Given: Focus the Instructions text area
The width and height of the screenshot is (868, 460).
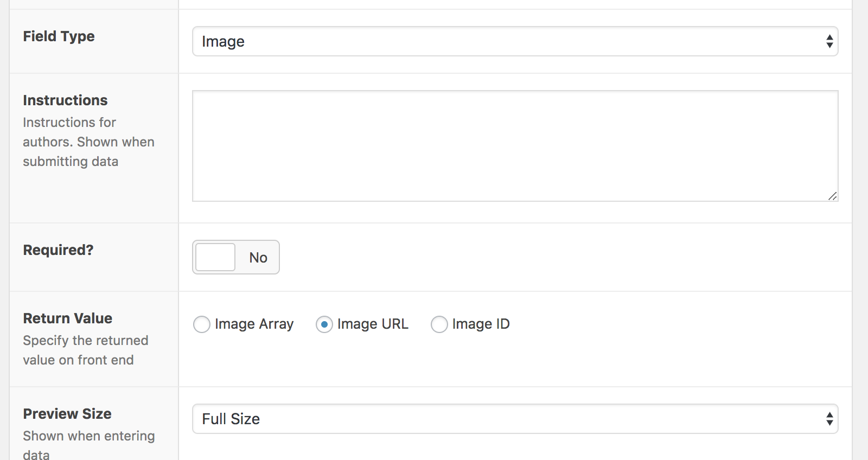Looking at the screenshot, I should pos(515,146).
